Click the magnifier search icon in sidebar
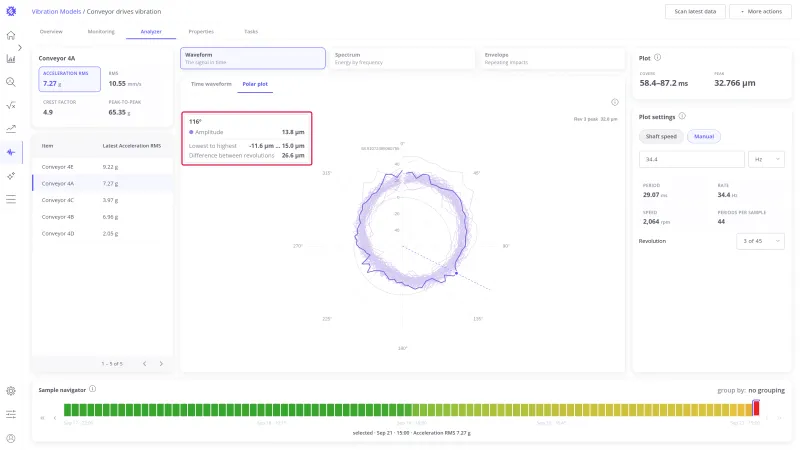The width and height of the screenshot is (800, 450). (11, 82)
